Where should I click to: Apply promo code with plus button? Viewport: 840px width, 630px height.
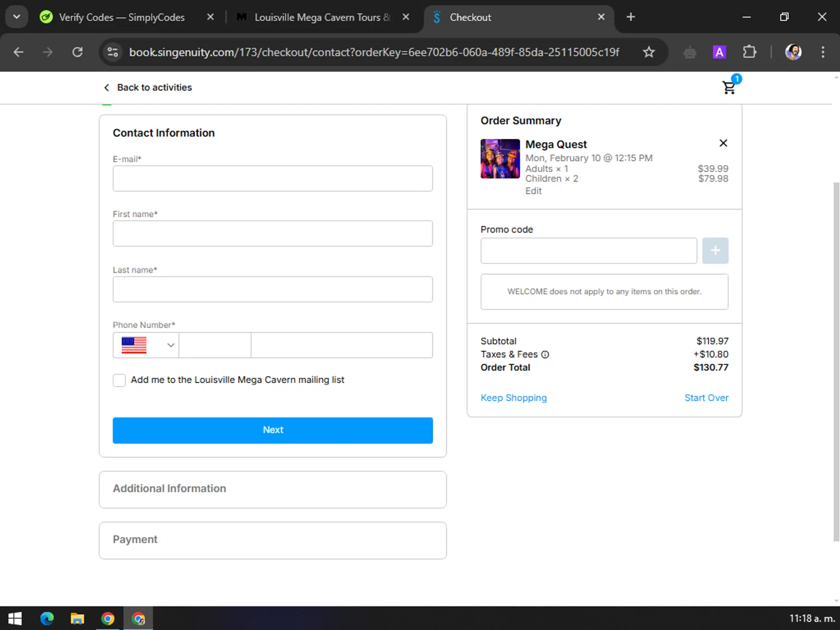[715, 250]
